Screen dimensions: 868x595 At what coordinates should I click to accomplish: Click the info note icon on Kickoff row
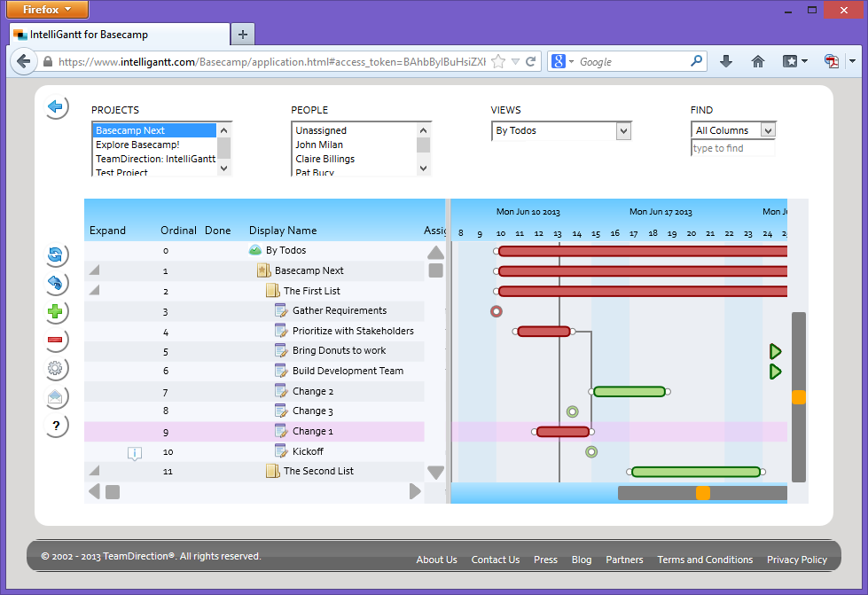click(135, 453)
